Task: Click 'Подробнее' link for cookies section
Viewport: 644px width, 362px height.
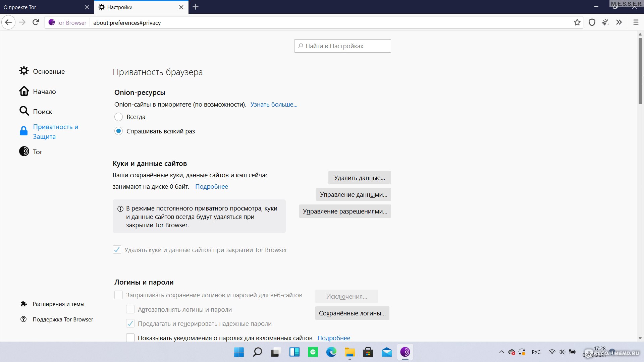Action: pos(211,186)
